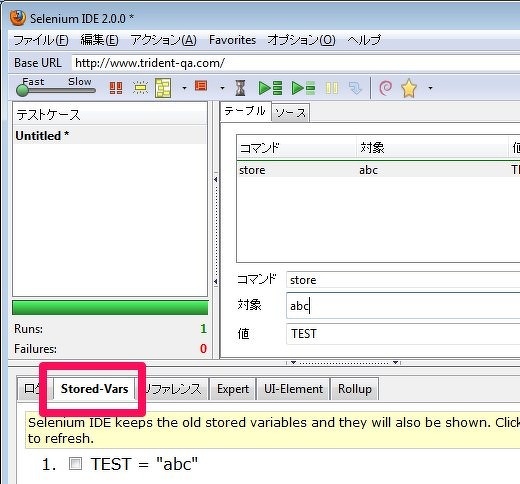Click right arrow on bottom panel splitter
This screenshot has height=484, width=520.
click(395, 362)
